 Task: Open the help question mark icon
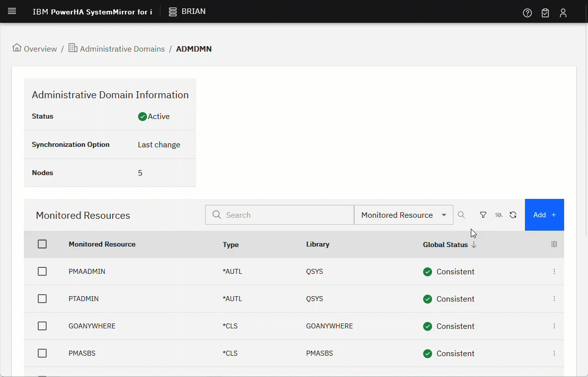527,13
